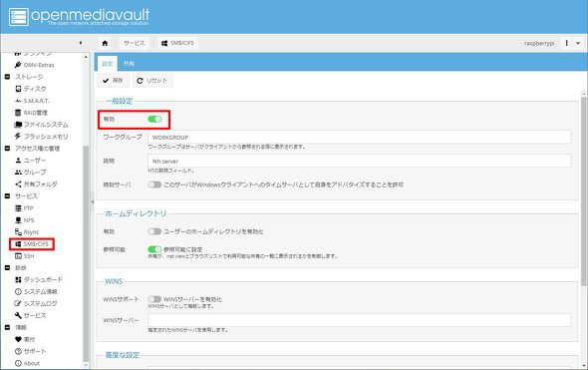588x370 pixels.
Task: Toggle the 有効 switch in 一般設定
Action: pos(154,119)
